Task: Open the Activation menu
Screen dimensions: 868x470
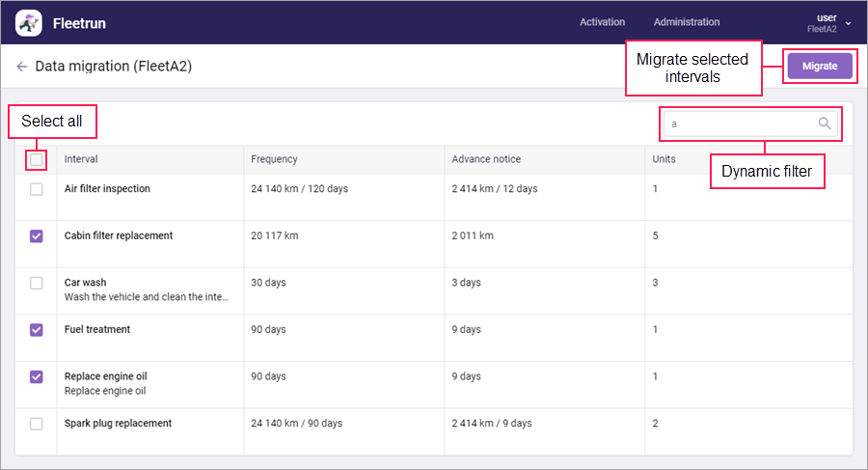Action: 602,22
